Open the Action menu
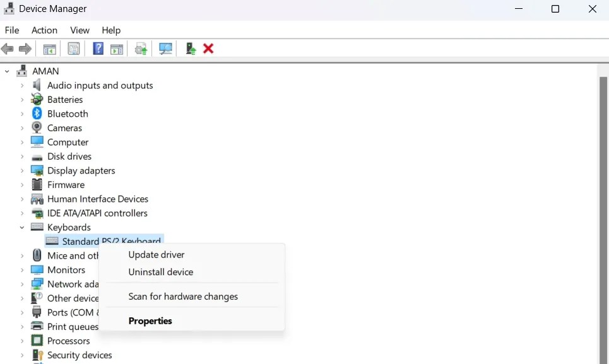This screenshot has height=364, width=609. [x=44, y=30]
